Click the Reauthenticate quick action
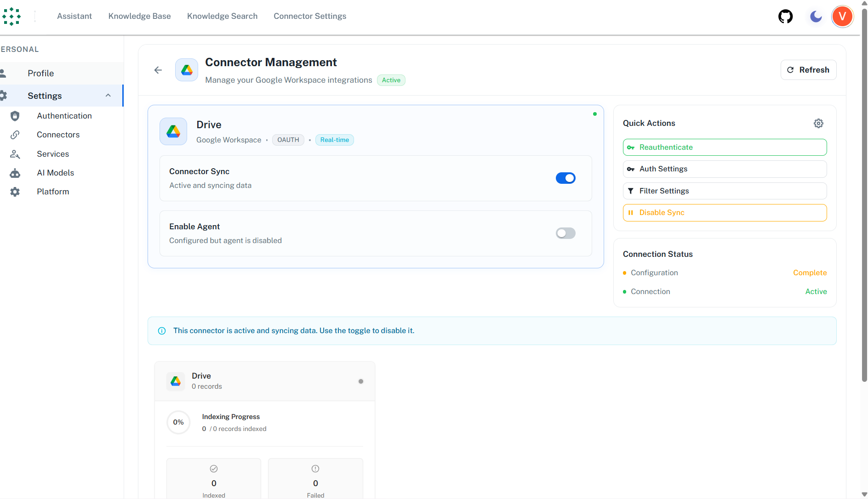 coord(725,147)
